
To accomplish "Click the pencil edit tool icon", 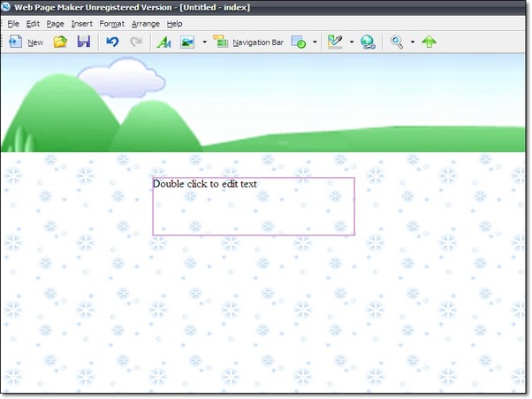I will pyautogui.click(x=335, y=42).
